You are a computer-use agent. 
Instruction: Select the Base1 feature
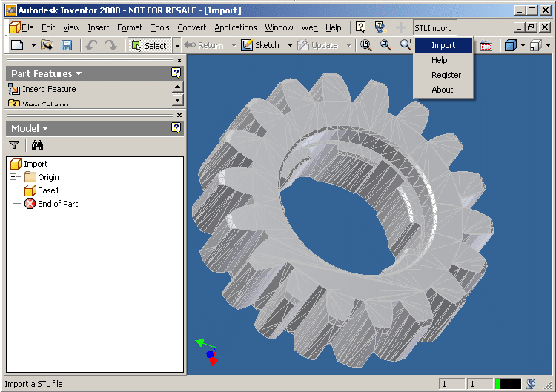tap(42, 190)
